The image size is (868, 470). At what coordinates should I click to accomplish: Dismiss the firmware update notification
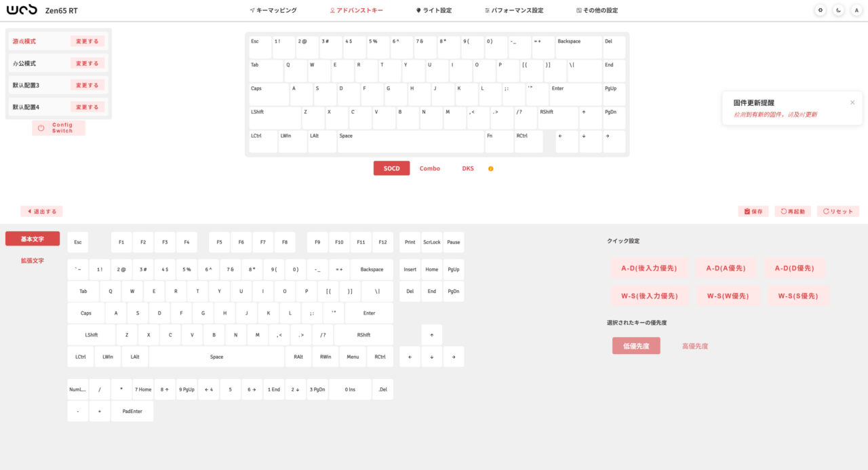click(x=852, y=102)
